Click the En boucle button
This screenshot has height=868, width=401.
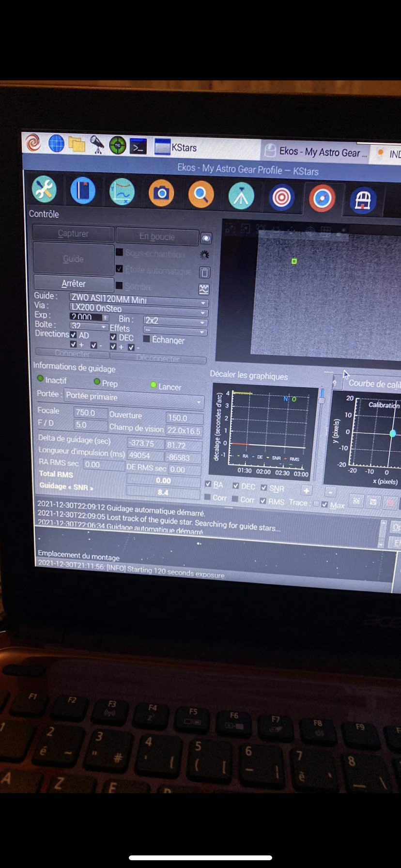coord(157,236)
